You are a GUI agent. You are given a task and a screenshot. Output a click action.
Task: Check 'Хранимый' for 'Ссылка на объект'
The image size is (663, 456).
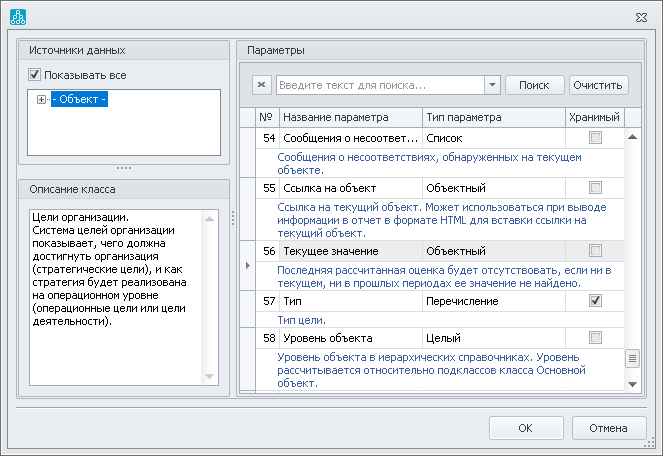595,187
